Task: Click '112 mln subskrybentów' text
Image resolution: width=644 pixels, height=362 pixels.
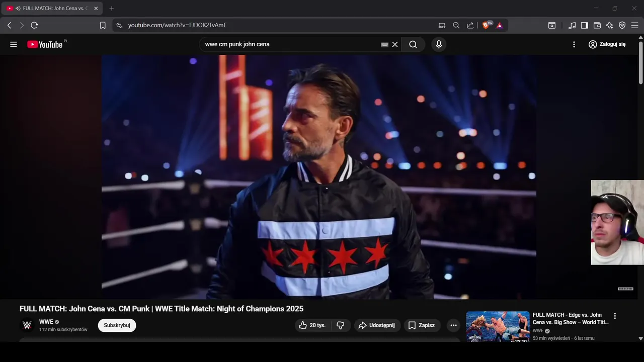Action: click(x=63, y=330)
